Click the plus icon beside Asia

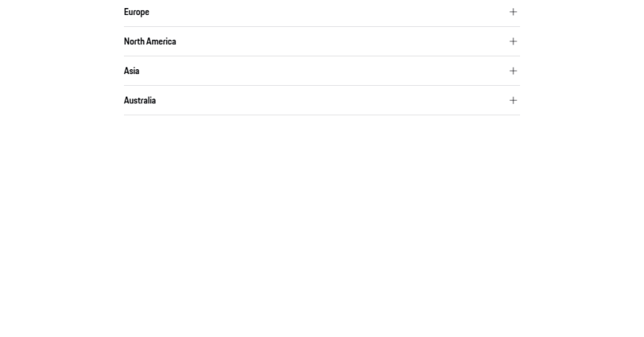click(x=513, y=71)
